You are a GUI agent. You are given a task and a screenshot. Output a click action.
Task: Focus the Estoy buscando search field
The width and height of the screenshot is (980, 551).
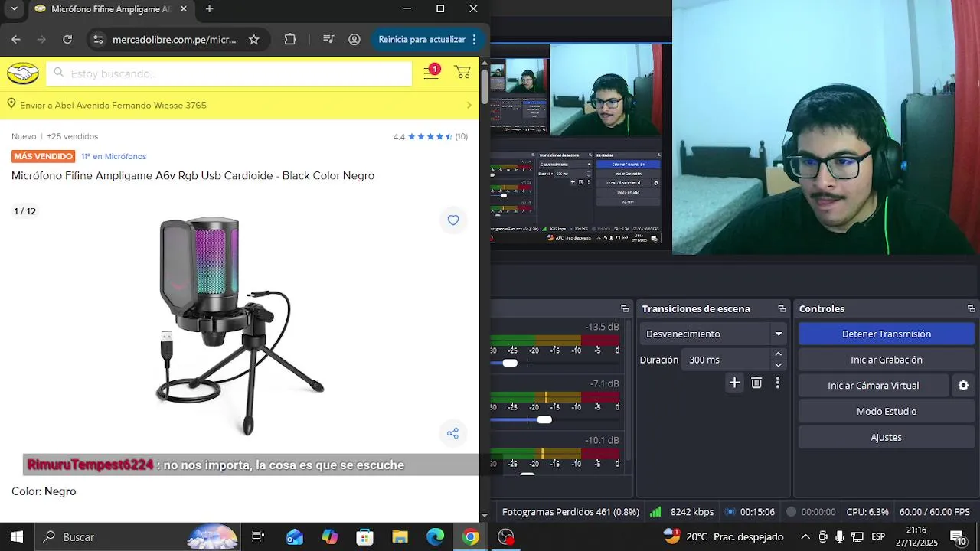point(230,73)
